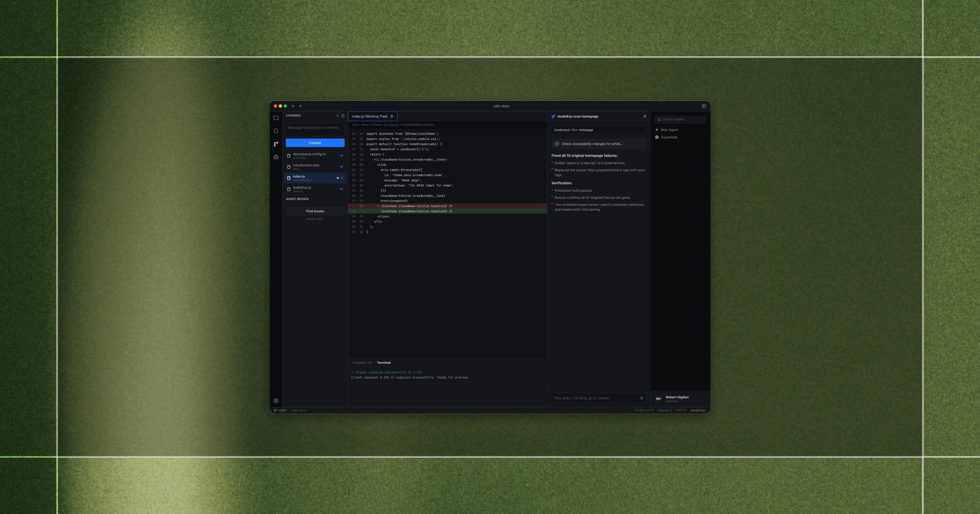Switch to the Problems (0) tab

pyautogui.click(x=362, y=363)
